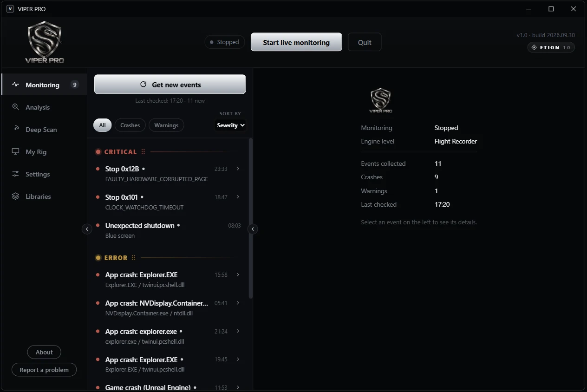Screen dimensions: 587x392
Task: Select the Crashes filter tab
Action: tap(130, 125)
